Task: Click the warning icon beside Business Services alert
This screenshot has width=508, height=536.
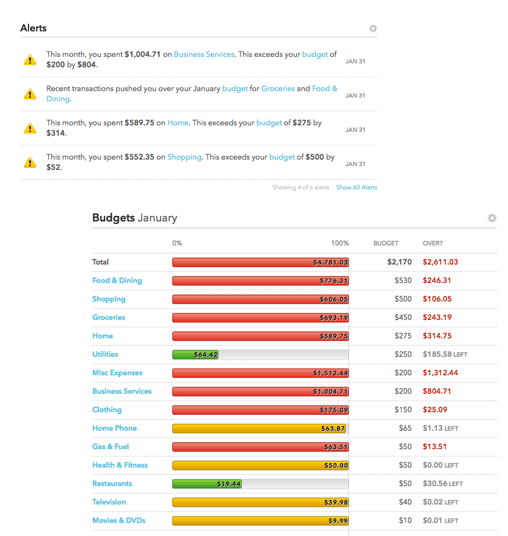Action: click(30, 60)
